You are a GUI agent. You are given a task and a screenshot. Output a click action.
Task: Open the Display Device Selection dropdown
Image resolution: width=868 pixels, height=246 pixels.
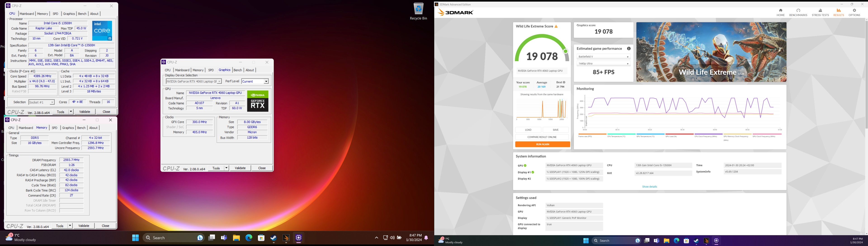click(x=193, y=81)
